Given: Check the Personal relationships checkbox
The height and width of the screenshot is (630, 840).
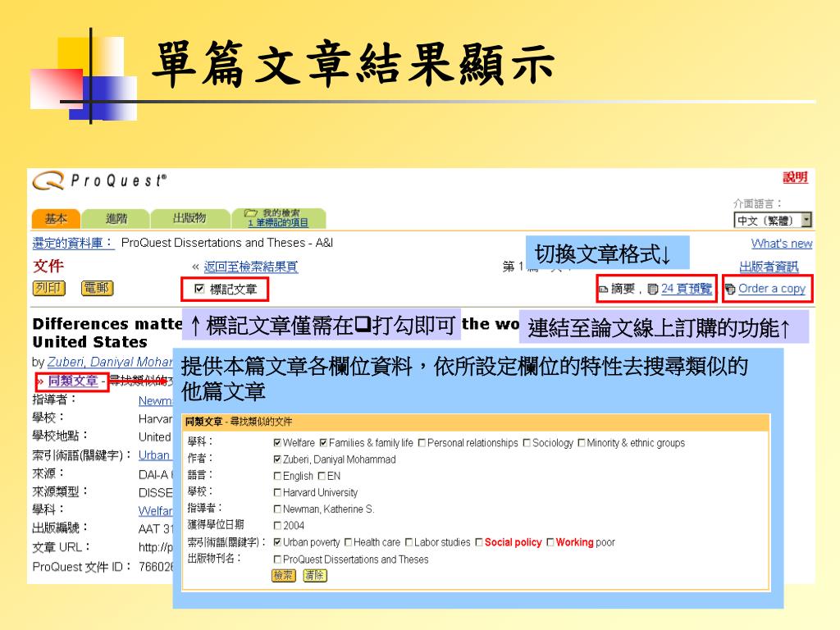Looking at the screenshot, I should point(422,443).
